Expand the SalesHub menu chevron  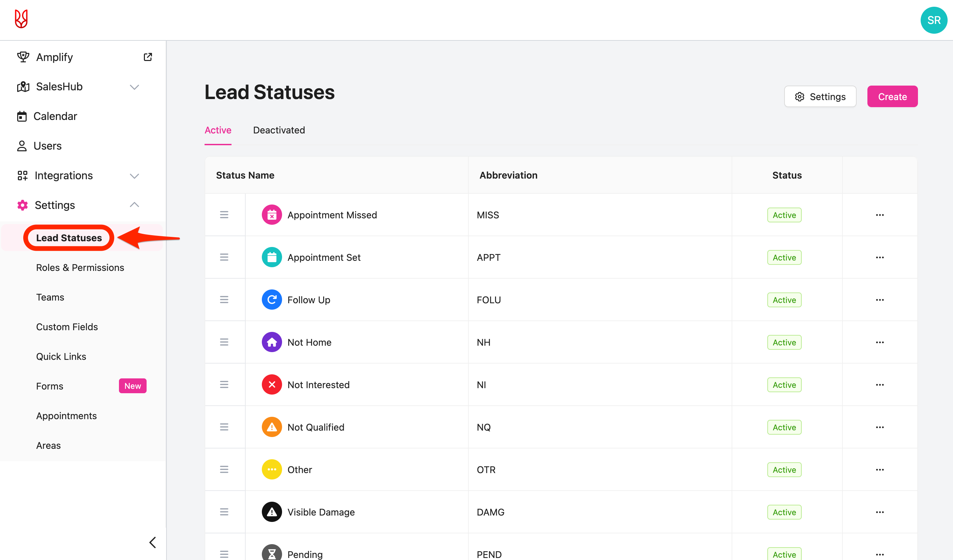click(x=134, y=87)
